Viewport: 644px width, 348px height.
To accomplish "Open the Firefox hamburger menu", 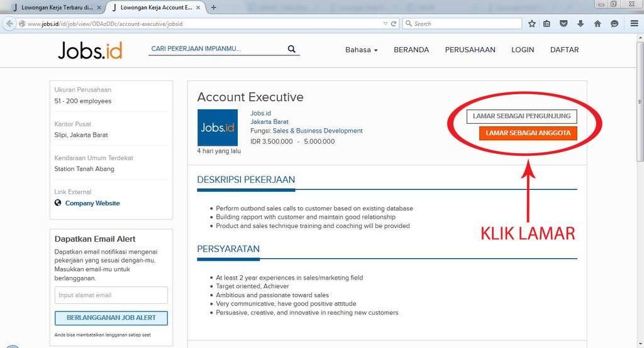I will (x=634, y=24).
